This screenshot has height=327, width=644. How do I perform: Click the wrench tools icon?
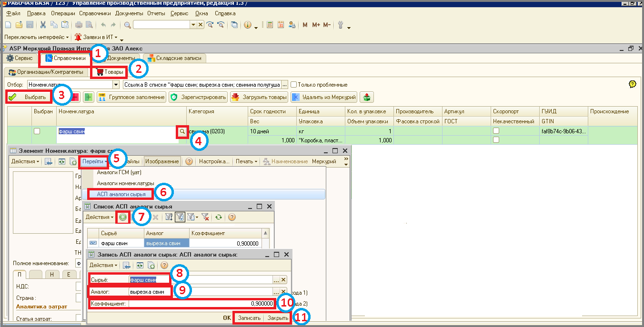[341, 25]
